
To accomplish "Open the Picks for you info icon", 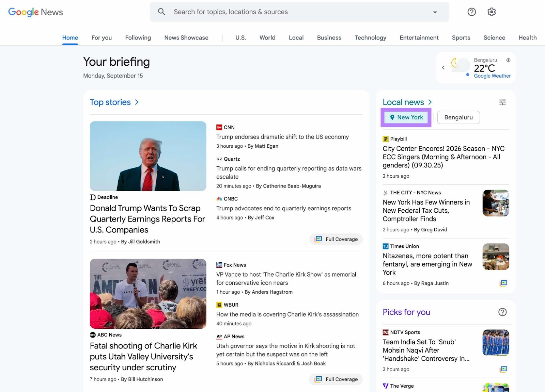I will [502, 312].
